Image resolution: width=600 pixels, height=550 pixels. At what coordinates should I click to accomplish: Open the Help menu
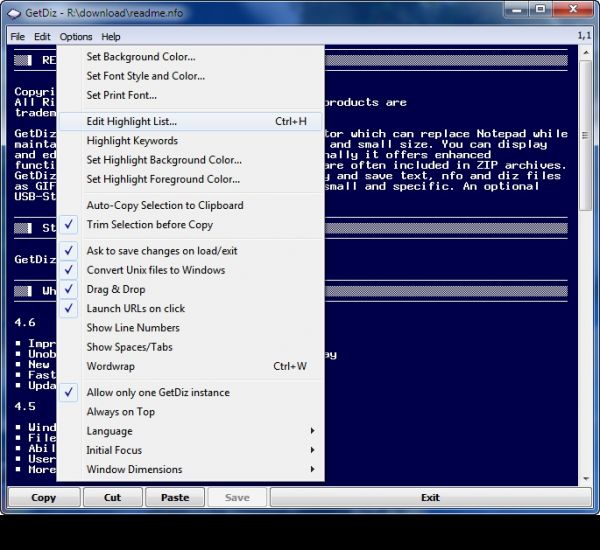click(x=111, y=37)
